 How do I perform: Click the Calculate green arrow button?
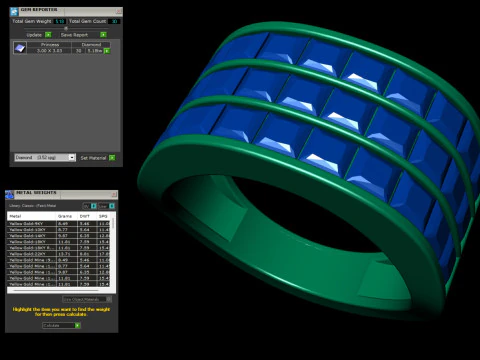point(77,325)
